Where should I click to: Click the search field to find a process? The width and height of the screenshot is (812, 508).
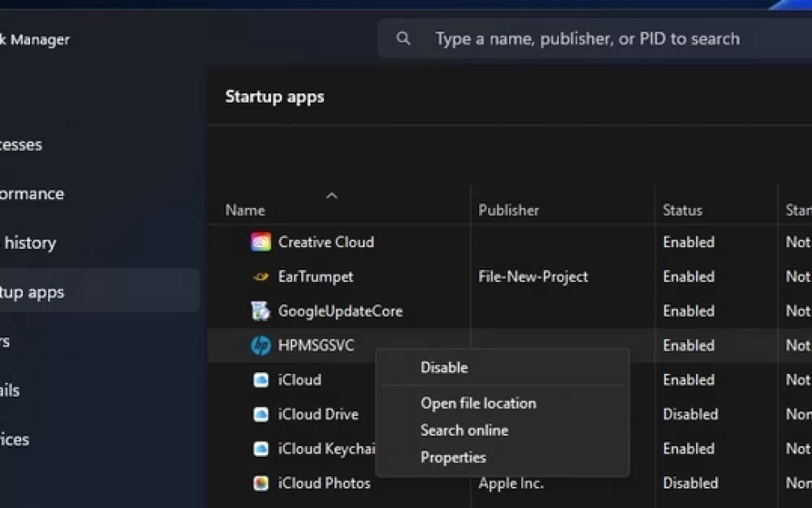(595, 38)
